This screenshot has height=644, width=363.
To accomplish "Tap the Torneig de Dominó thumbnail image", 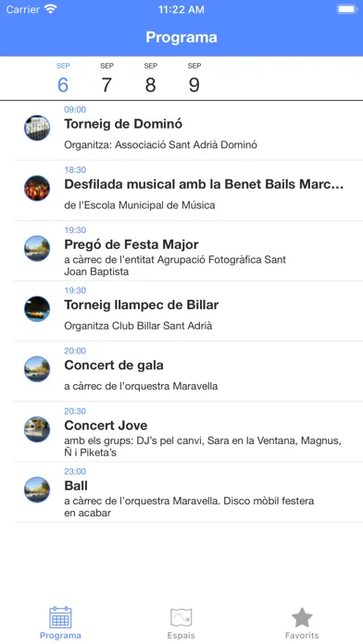I will [x=37, y=128].
